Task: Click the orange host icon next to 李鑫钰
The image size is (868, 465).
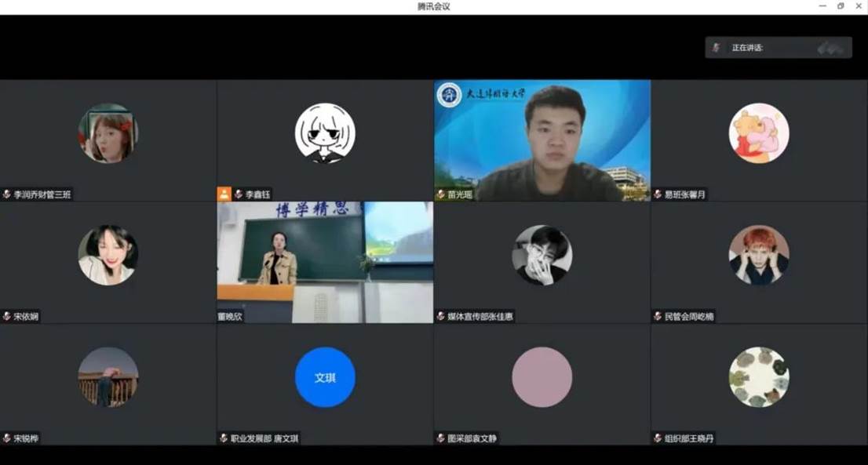Action: coord(224,194)
